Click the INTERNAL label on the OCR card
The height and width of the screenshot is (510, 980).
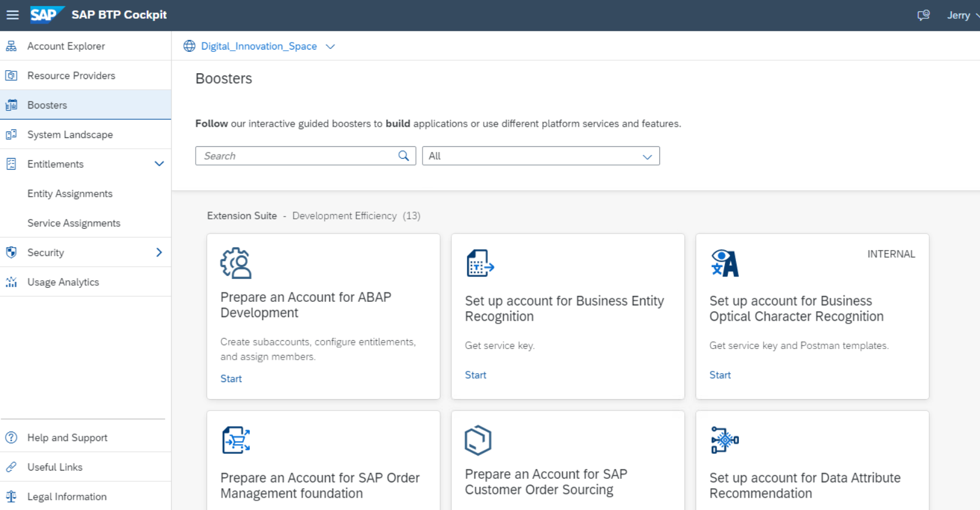pyautogui.click(x=891, y=254)
